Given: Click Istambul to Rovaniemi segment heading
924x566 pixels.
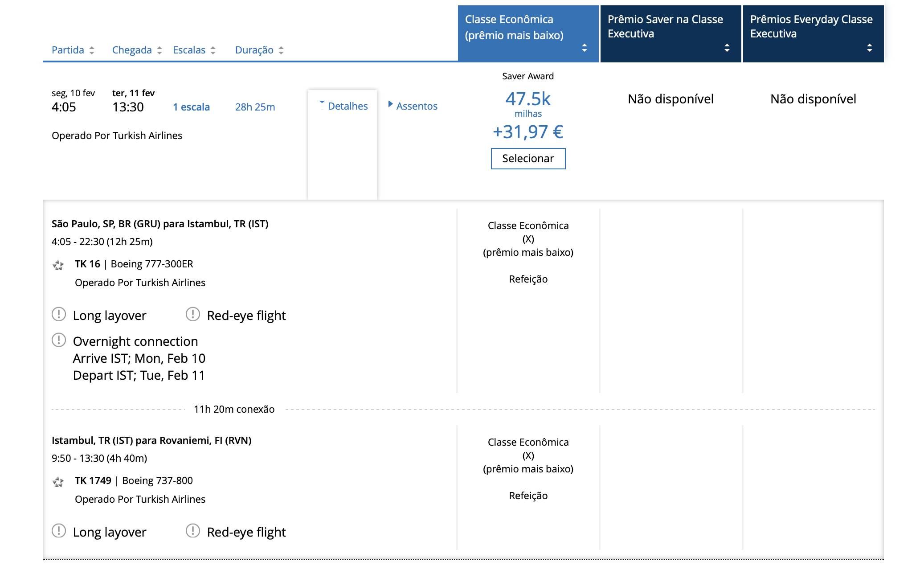Looking at the screenshot, I should [x=151, y=440].
